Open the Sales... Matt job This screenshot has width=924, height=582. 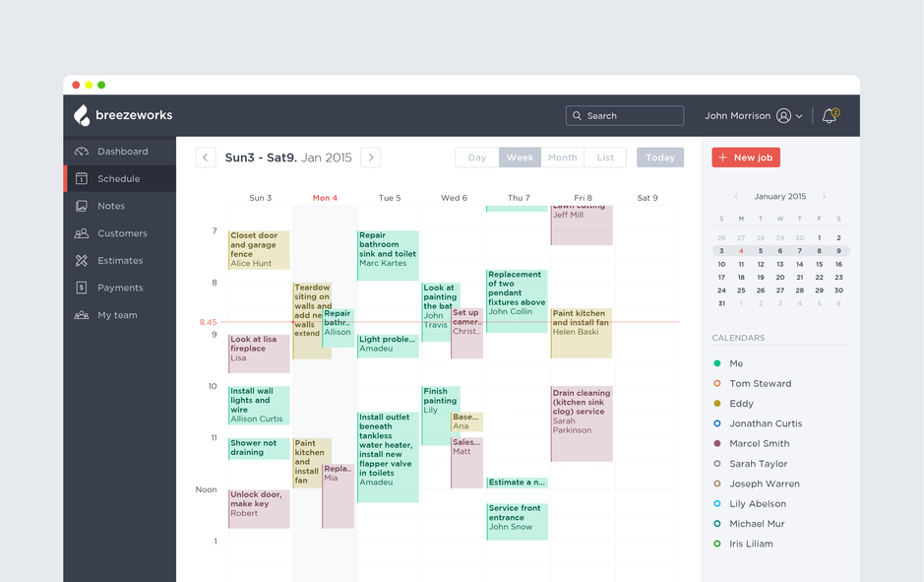(x=466, y=463)
